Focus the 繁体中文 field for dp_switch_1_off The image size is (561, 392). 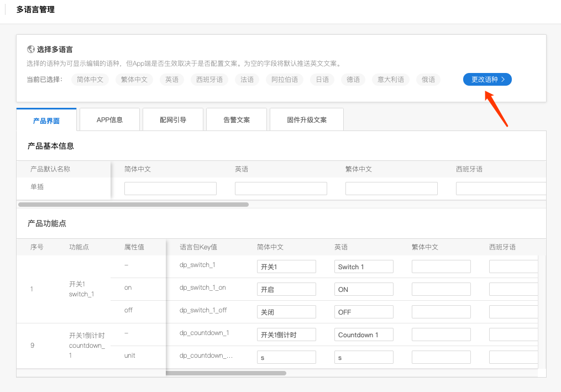point(441,312)
